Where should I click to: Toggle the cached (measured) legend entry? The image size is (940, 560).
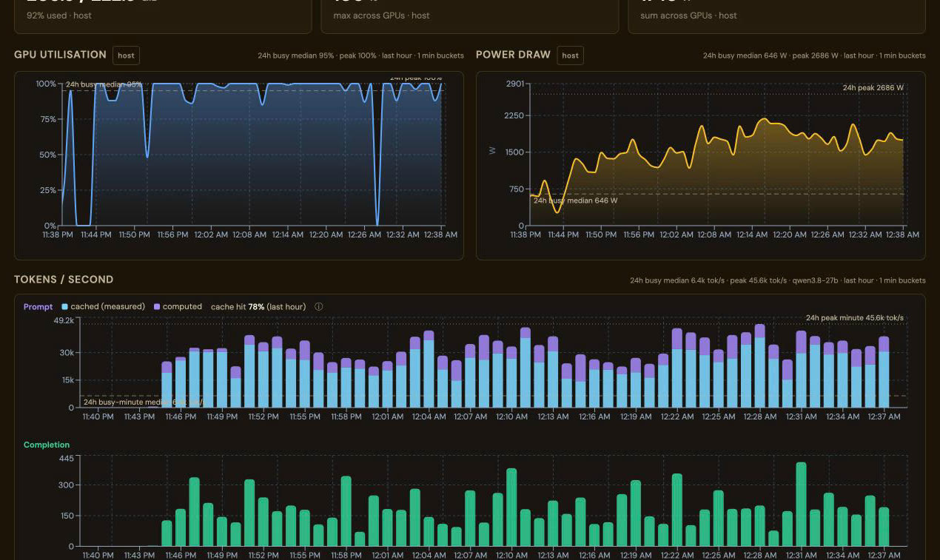point(104,307)
